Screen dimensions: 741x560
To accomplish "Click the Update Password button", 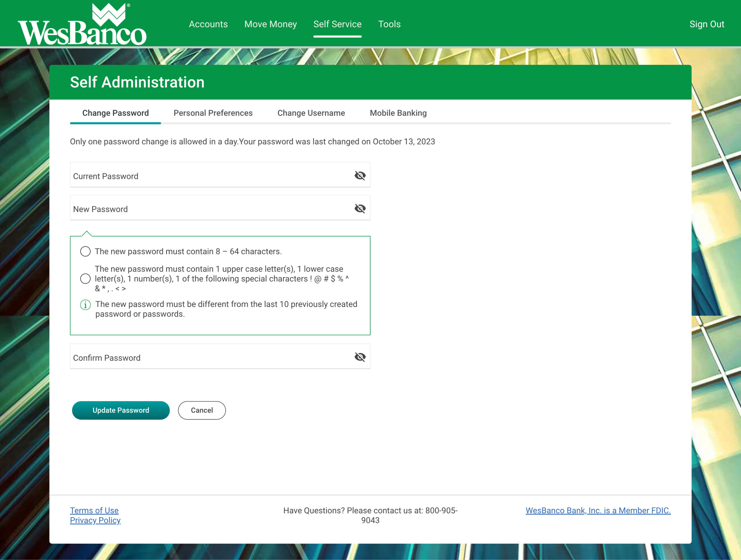I will click(121, 410).
